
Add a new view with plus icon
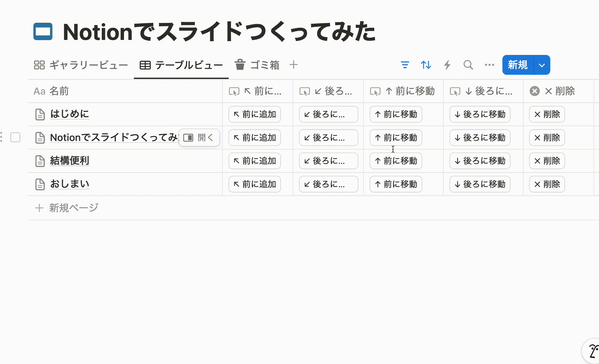point(293,65)
